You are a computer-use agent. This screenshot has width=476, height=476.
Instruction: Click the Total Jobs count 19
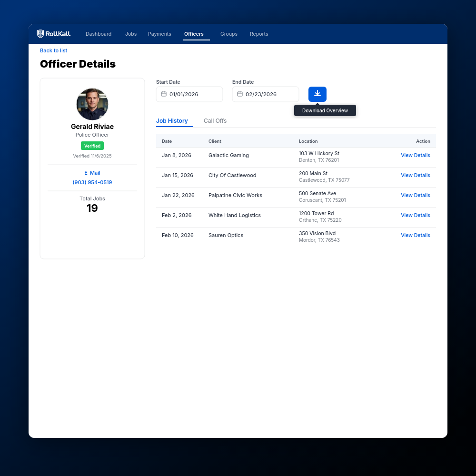[x=92, y=208]
